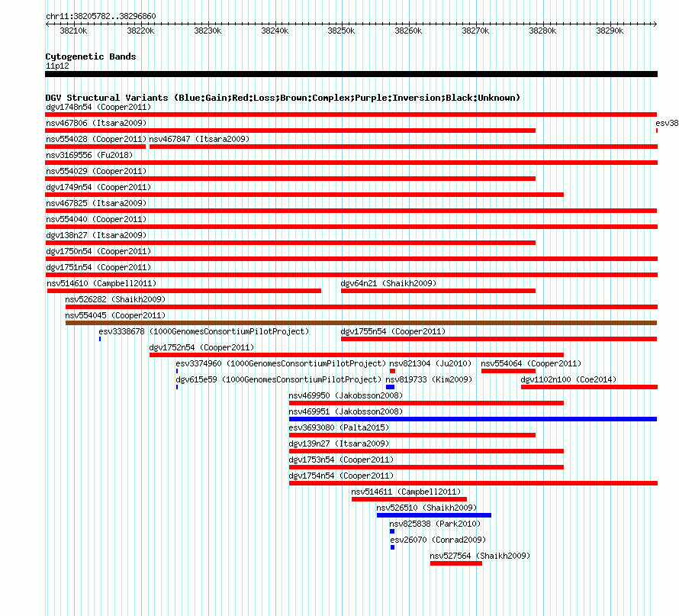Click dgv1750n54 (Cooper2011) label
This screenshot has height=616, width=679.
98,251
